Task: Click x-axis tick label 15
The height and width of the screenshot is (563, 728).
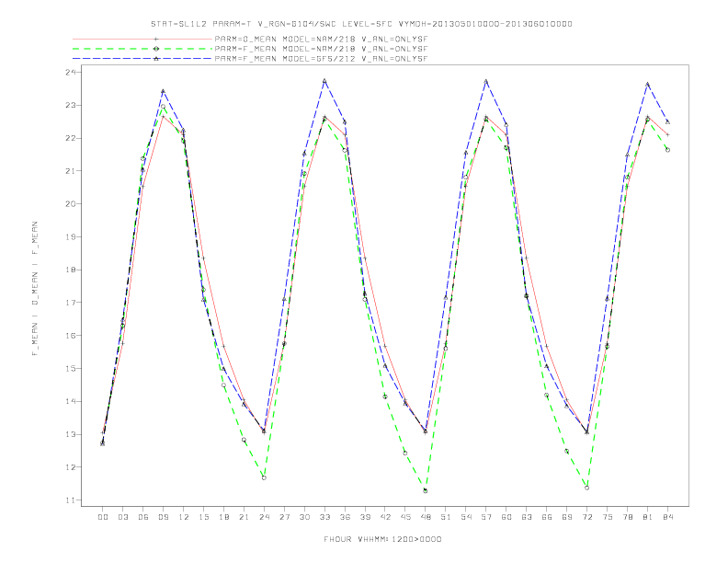Action: (x=203, y=517)
